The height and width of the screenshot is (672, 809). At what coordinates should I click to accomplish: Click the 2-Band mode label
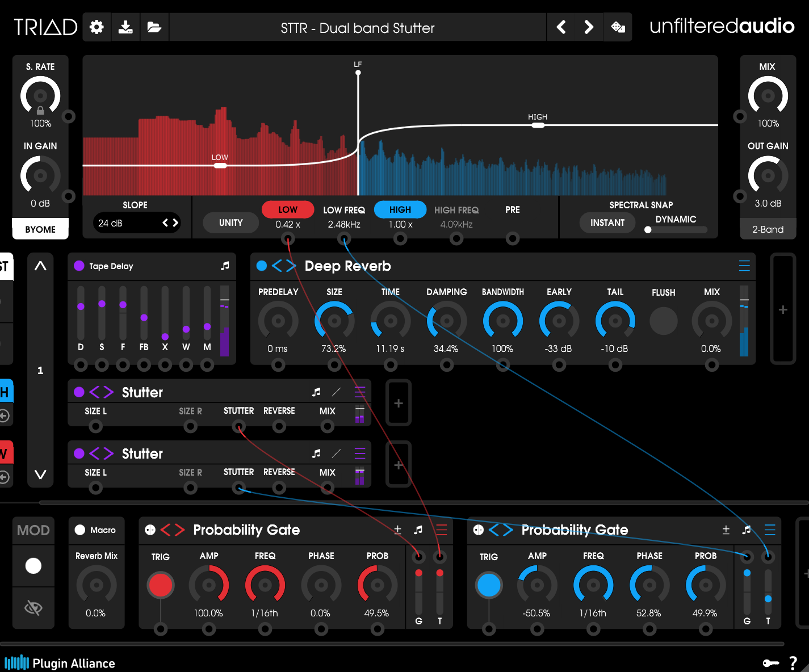click(768, 228)
